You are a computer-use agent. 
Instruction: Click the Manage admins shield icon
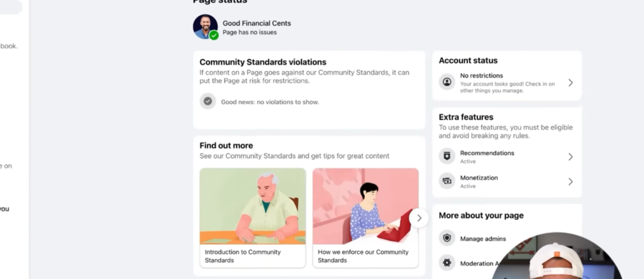coord(447,238)
